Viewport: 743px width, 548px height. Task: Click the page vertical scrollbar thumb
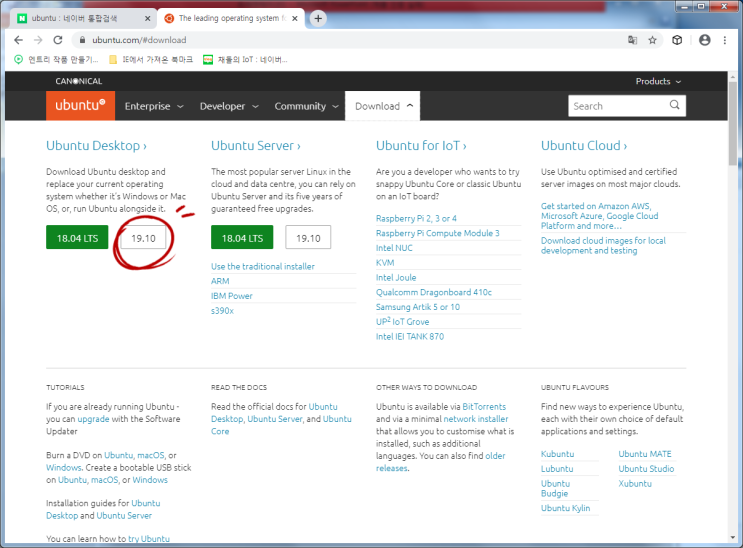click(x=733, y=123)
